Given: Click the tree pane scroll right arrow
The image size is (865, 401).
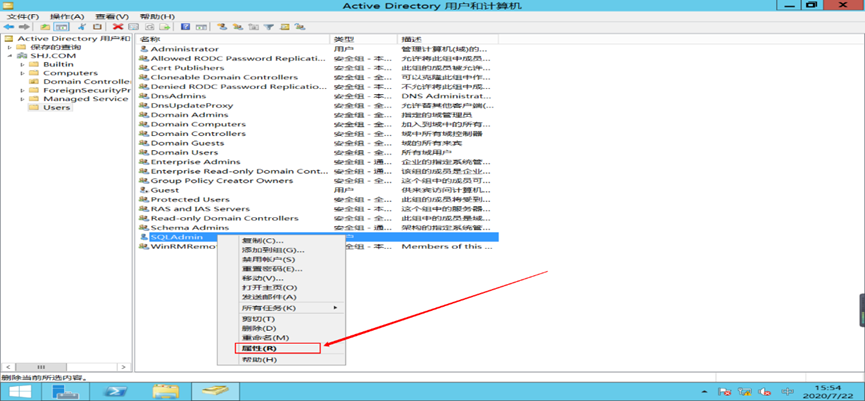Looking at the screenshot, I should tap(126, 367).
